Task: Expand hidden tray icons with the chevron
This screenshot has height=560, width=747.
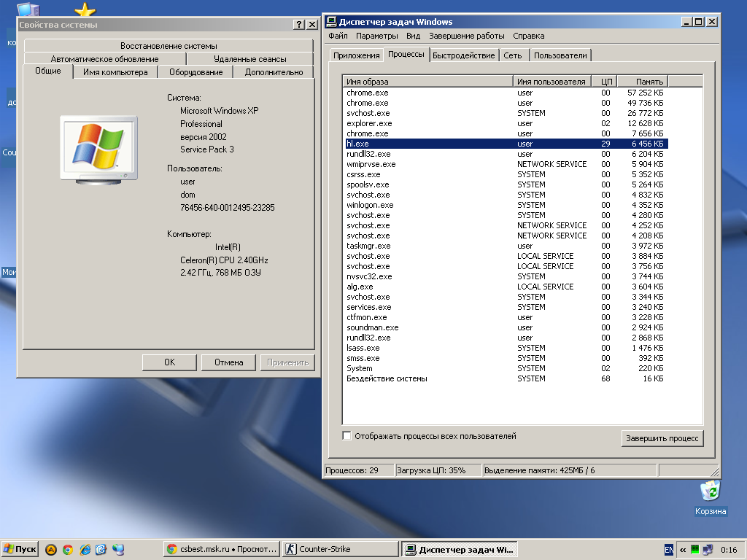Action: pyautogui.click(x=683, y=550)
